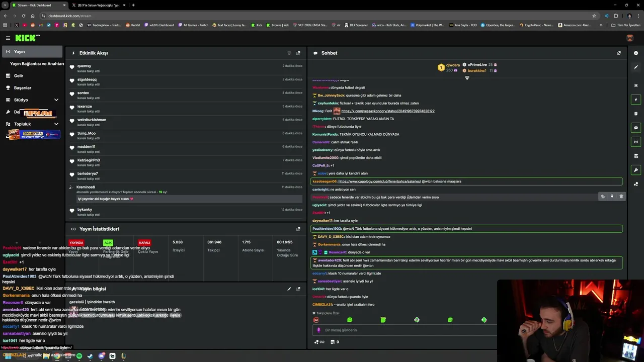This screenshot has width=644, height=362.
Task: Open the hamburger menu next to Kick logo
Action: tap(8, 38)
